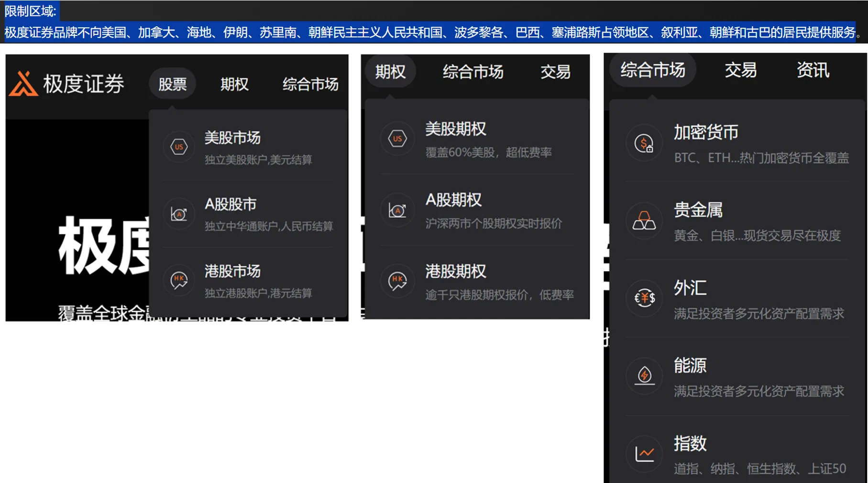Click description 独立美股账户,美元结算
The width and height of the screenshot is (868, 483).
coord(258,160)
